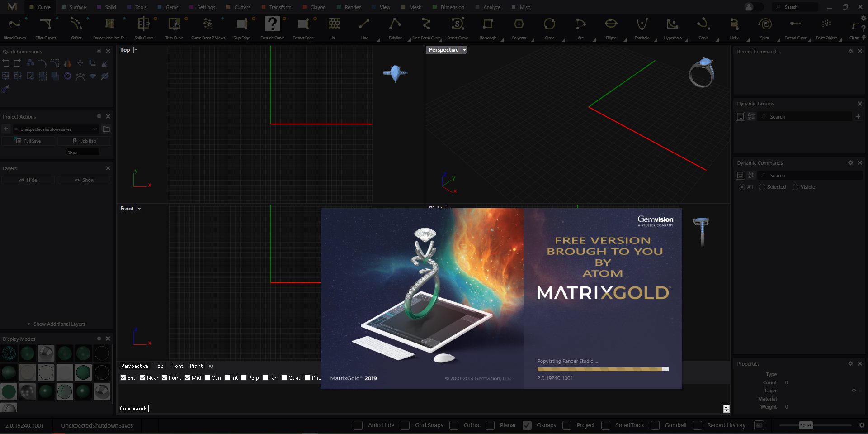Image resolution: width=868 pixels, height=434 pixels.
Task: Turn off the Osnaps checkbox
Action: 527,425
